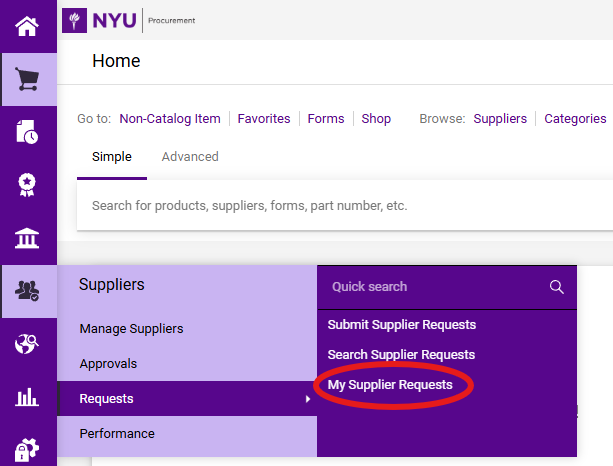The width and height of the screenshot is (613, 466).
Task: Click the Suppliers people sidebar icon
Action: click(x=28, y=291)
